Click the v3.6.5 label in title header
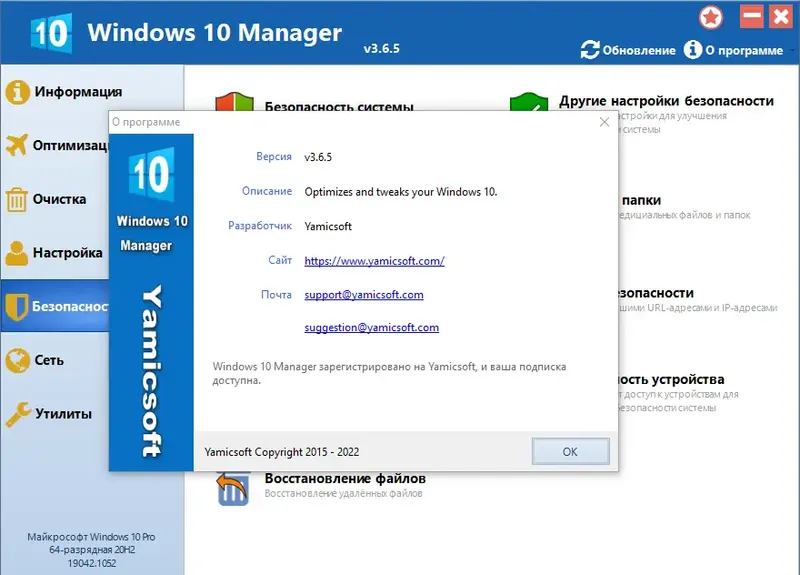 (382, 48)
